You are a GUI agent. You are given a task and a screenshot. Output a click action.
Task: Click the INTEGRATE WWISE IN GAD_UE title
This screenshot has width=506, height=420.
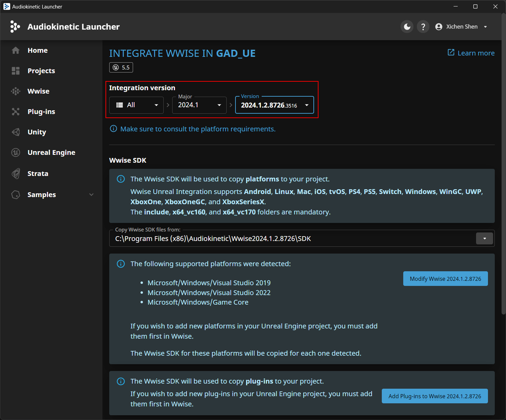pos(182,53)
